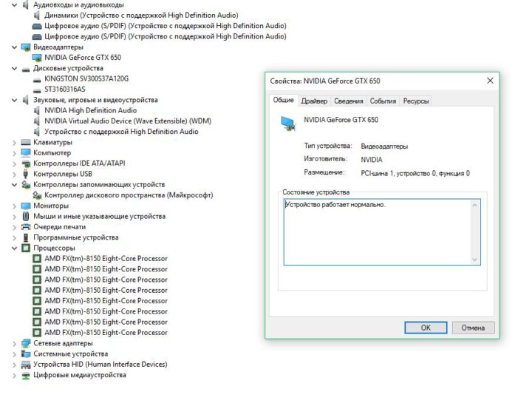532x409 pixels.
Task: Collapse the Аудиовходы и аудиовыходы node
Action: (x=14, y=5)
